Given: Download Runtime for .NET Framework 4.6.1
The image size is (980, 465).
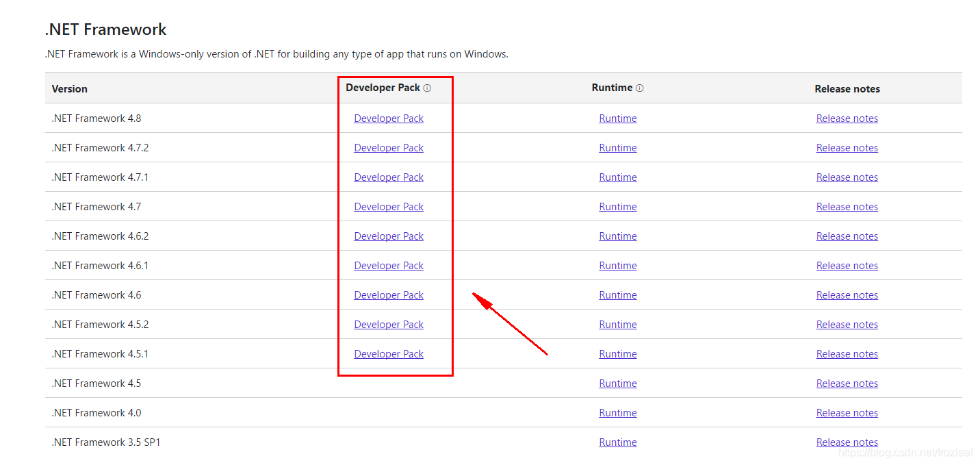Looking at the screenshot, I should tap(618, 266).
